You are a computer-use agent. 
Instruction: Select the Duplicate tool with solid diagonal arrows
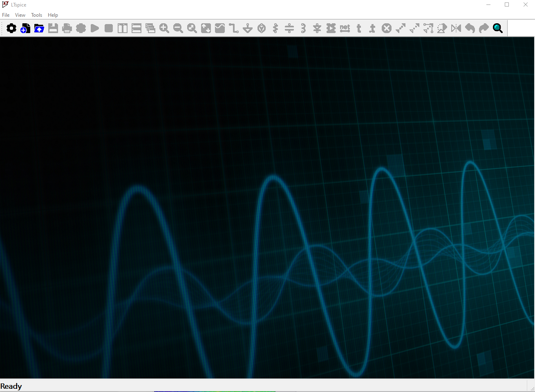401,28
